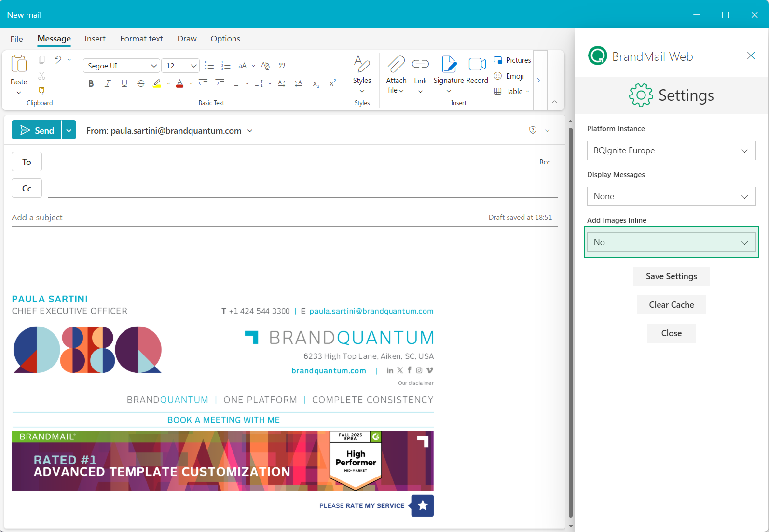Image resolution: width=769 pixels, height=532 pixels.
Task: Click the Undo arrow icon
Action: click(58, 60)
